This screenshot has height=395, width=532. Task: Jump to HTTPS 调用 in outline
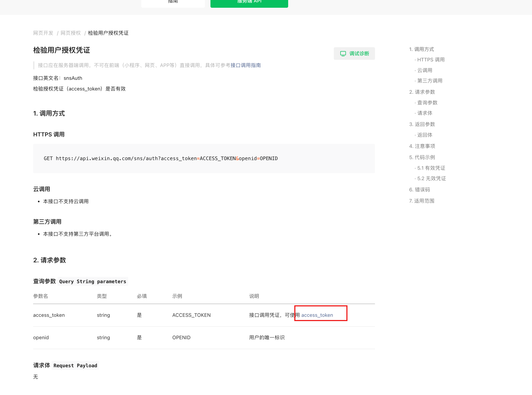pos(431,60)
